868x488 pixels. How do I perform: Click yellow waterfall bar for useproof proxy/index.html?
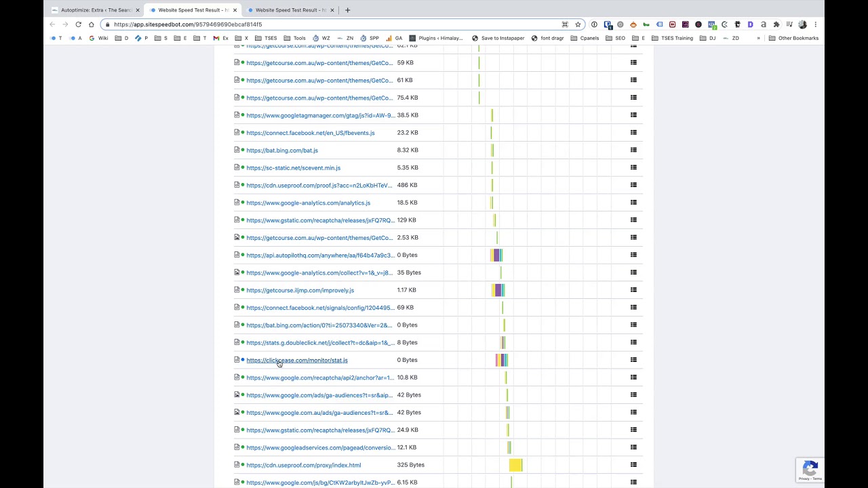515,465
